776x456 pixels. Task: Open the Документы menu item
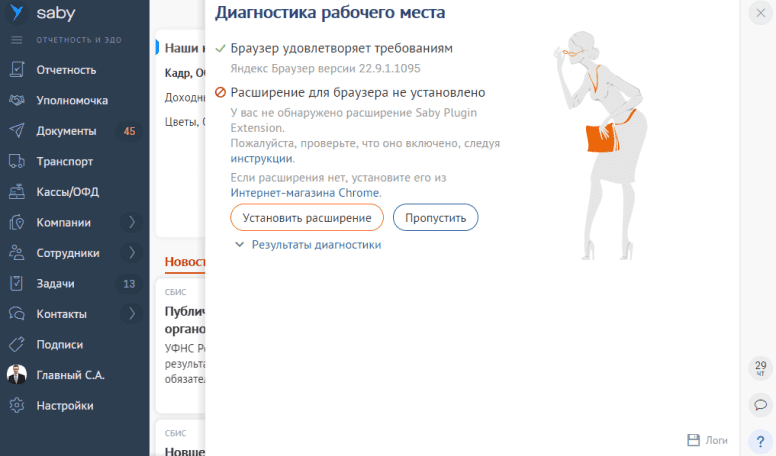pos(66,131)
